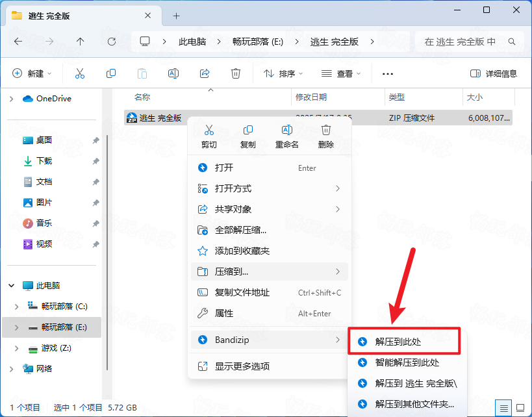
Task: Expand the 游戏 (Z:) drive node
Action: point(17,348)
